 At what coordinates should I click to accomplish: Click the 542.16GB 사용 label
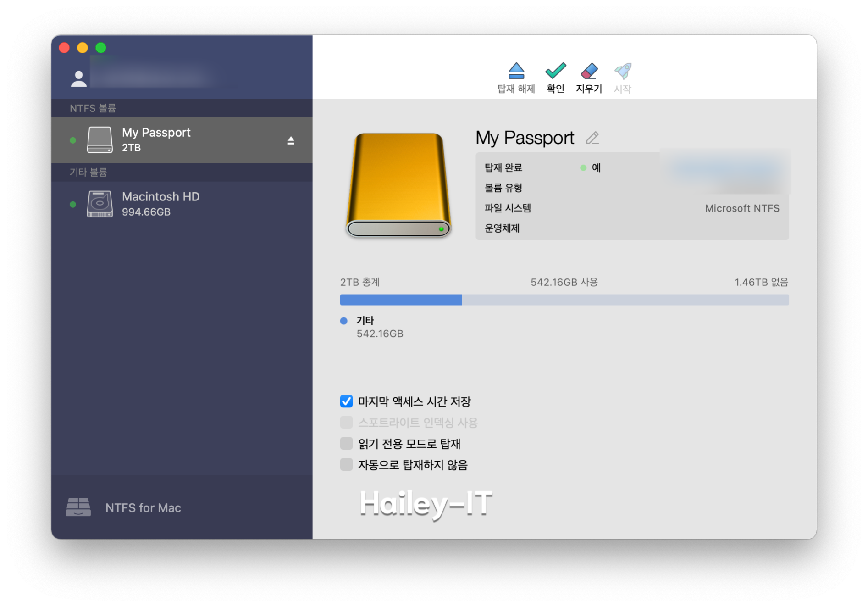[564, 282]
